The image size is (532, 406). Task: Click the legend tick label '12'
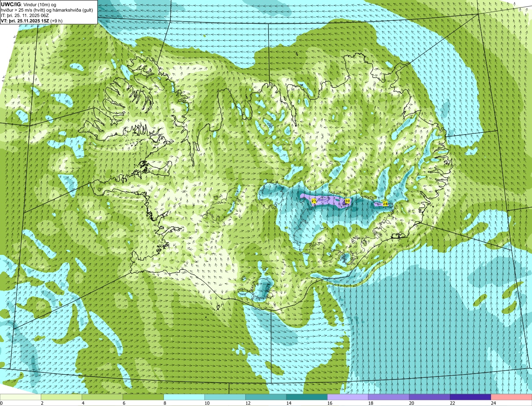pos(248,403)
